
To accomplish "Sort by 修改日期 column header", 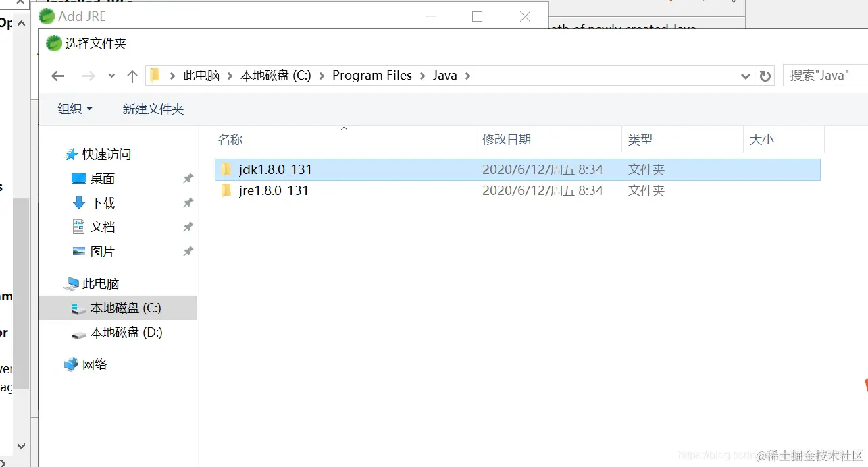I will click(x=507, y=140).
